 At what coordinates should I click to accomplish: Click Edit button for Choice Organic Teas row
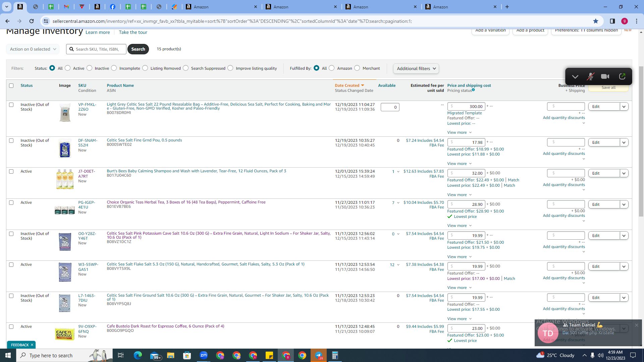click(x=604, y=204)
